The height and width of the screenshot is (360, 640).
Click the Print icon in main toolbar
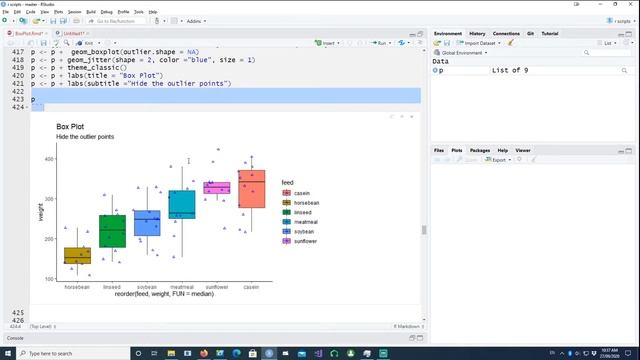point(76,21)
